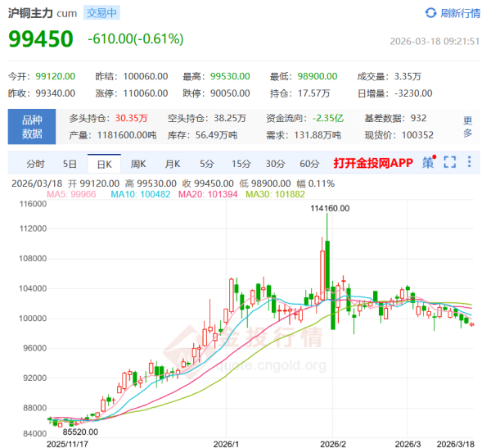Screen dimensions: 491x448
Task: Click the 昨结 value 100060.00
Action: pos(146,76)
